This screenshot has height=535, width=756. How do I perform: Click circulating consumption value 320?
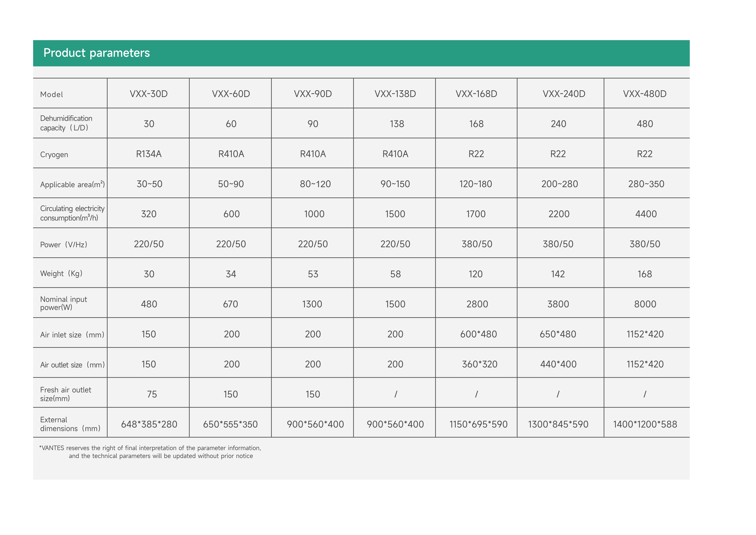pyautogui.click(x=149, y=214)
